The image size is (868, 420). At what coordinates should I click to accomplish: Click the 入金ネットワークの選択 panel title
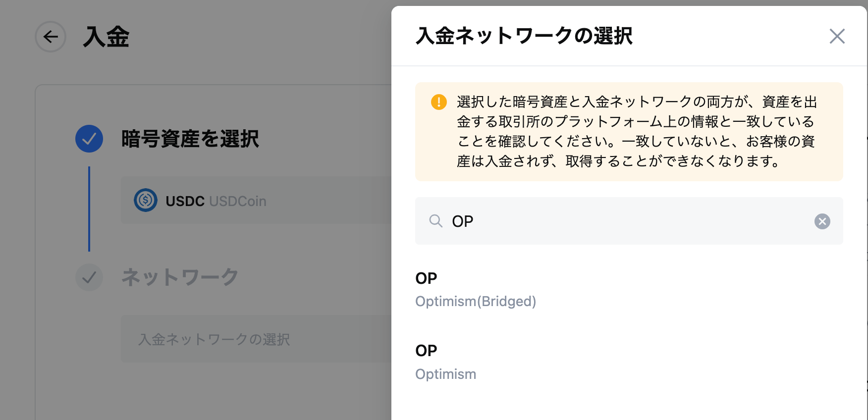pos(524,36)
